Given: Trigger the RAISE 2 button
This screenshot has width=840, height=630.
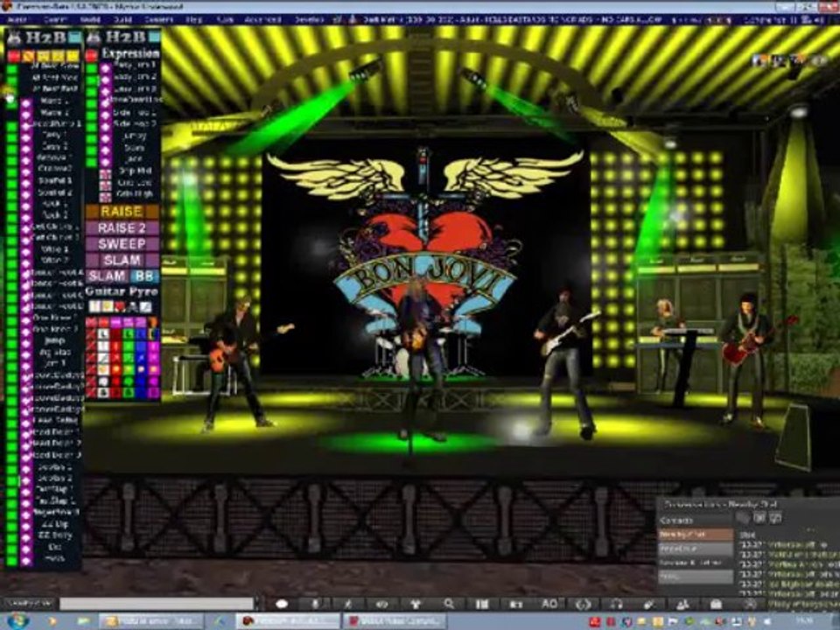Looking at the screenshot, I should 122,228.
